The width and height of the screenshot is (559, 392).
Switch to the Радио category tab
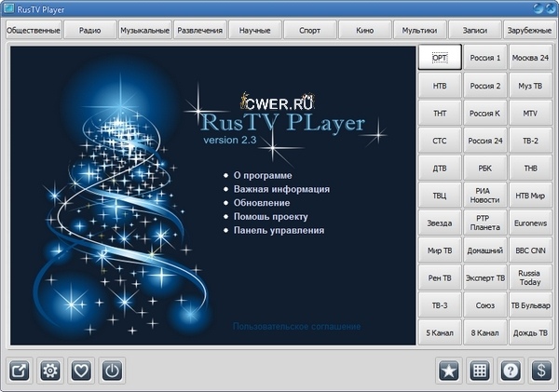(89, 31)
